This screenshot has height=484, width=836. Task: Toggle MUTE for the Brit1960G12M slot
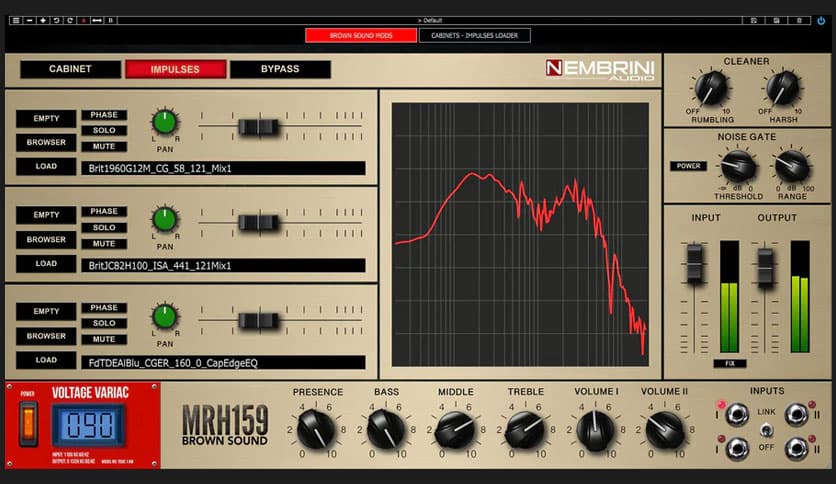tap(104, 146)
